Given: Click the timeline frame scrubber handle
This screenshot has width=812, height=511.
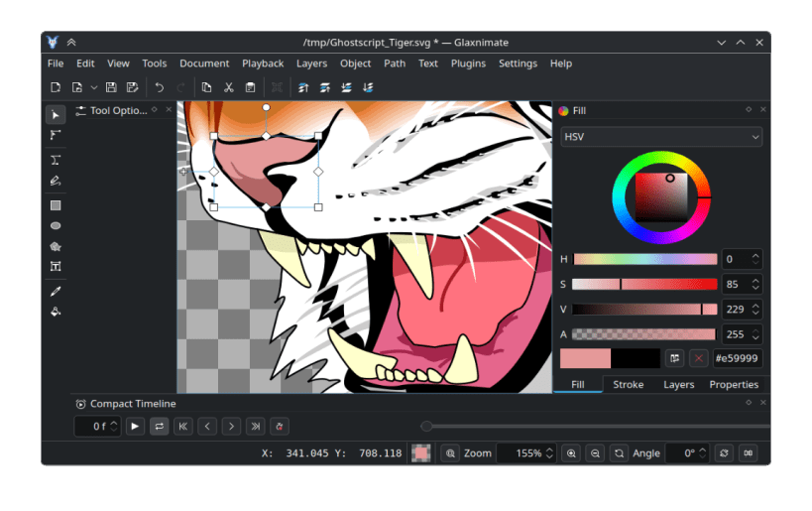Looking at the screenshot, I should pyautogui.click(x=426, y=426).
